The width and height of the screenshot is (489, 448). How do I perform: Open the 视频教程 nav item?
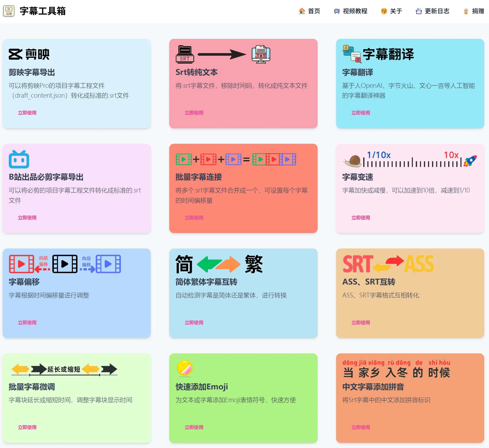[350, 11]
